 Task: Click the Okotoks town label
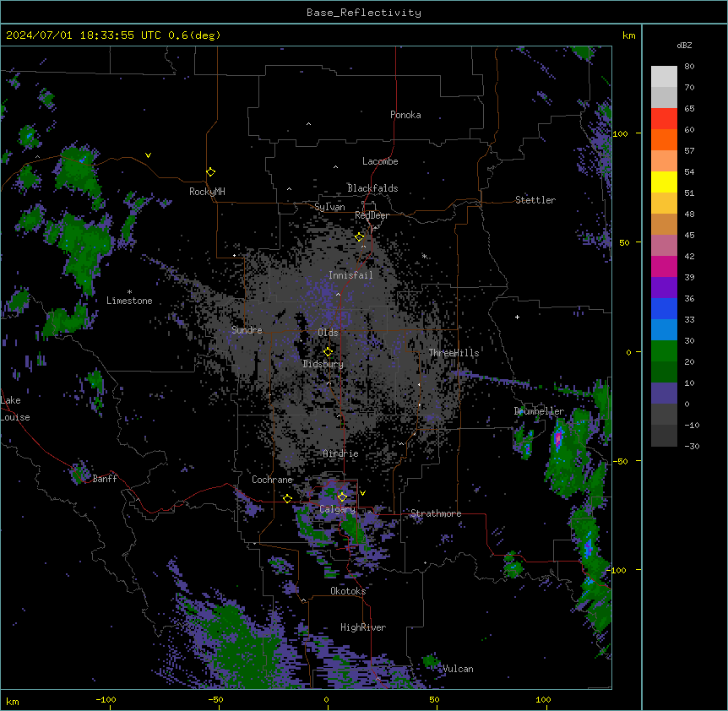click(348, 591)
